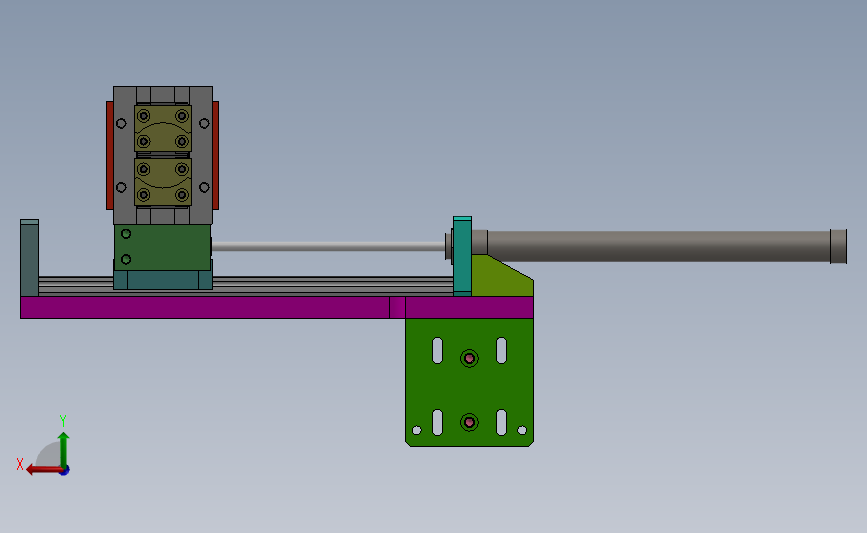Click the green Y axis arrow on triad

(x=64, y=449)
